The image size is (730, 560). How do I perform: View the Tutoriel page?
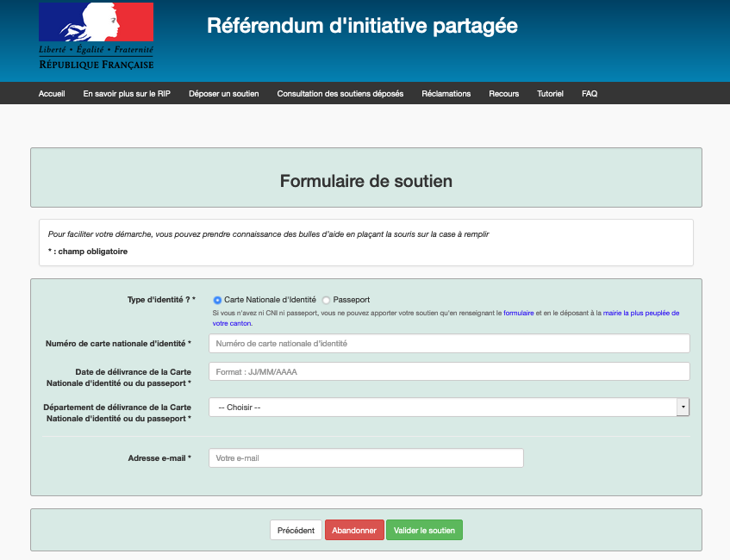click(550, 94)
